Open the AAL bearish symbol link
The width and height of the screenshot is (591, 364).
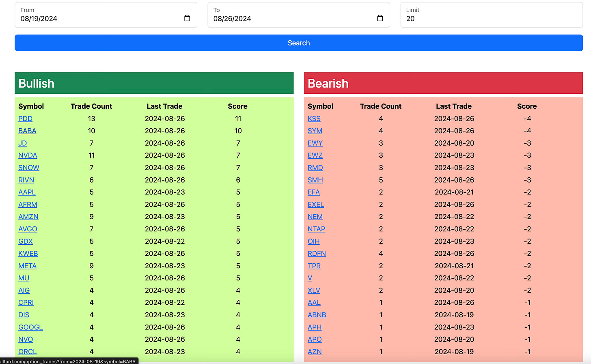click(x=314, y=302)
